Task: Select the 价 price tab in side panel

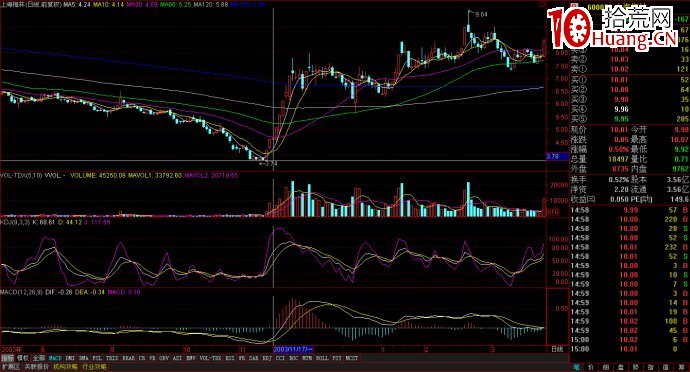Action: tap(591, 367)
